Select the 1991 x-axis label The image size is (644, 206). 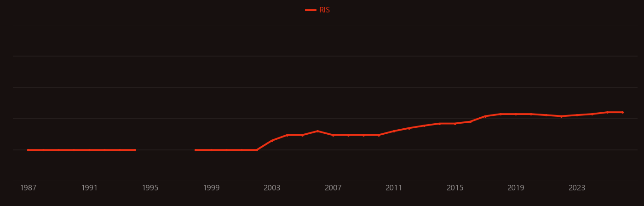click(89, 188)
